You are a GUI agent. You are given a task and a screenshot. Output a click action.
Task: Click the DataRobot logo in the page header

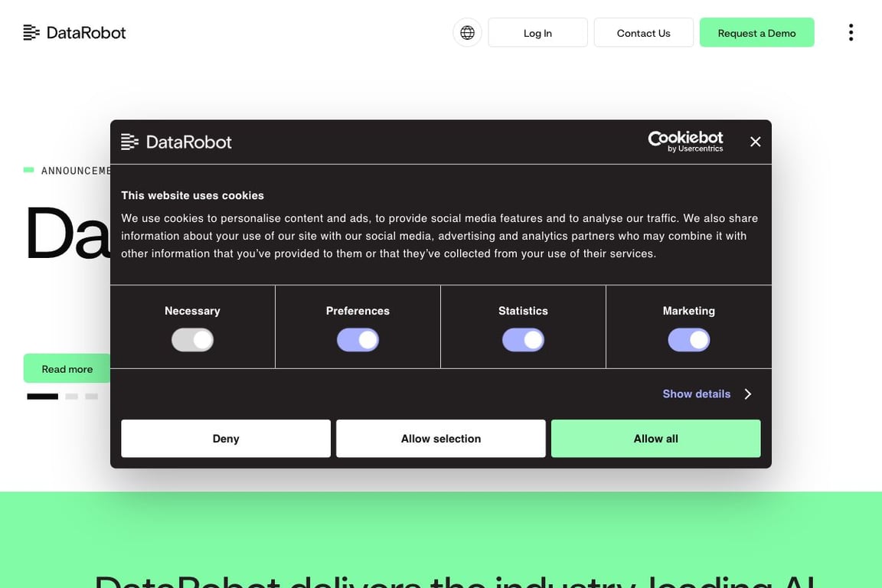74,33
